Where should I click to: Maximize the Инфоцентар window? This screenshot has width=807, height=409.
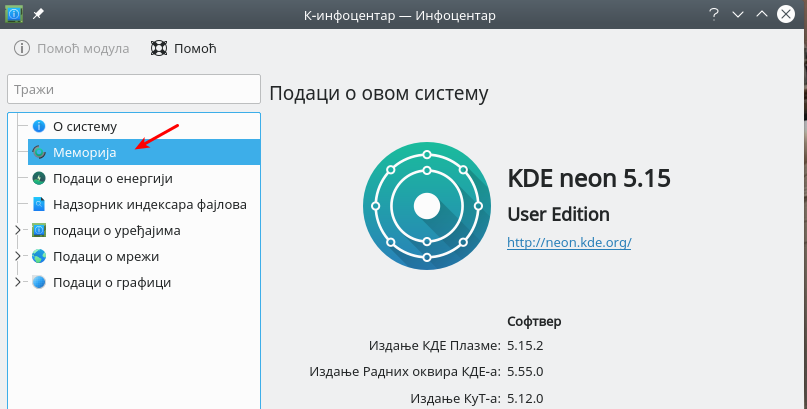tap(762, 14)
